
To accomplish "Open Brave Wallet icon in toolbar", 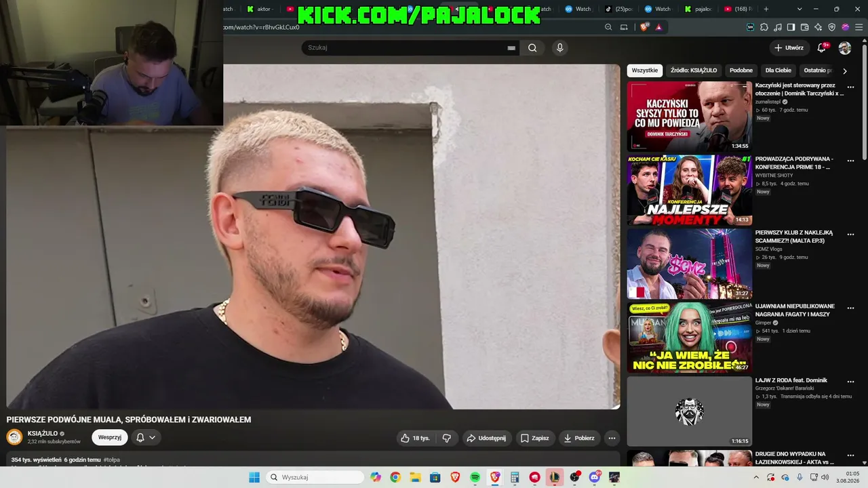I will coord(805,27).
